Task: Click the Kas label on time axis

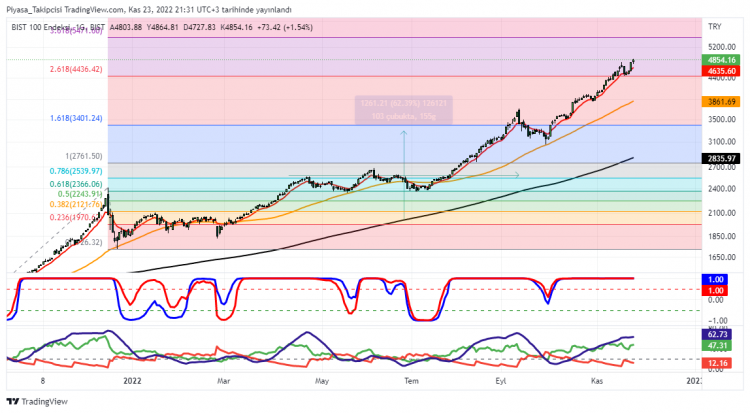Action: click(596, 381)
